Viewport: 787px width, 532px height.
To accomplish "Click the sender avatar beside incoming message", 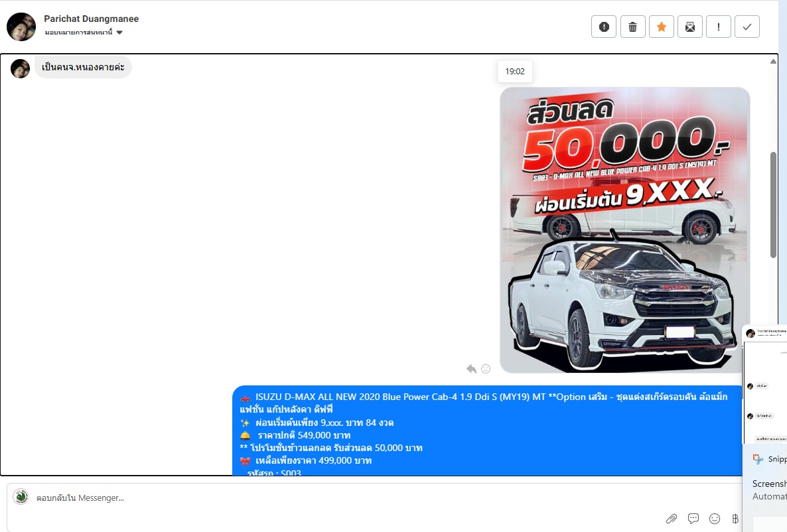I will click(20, 69).
